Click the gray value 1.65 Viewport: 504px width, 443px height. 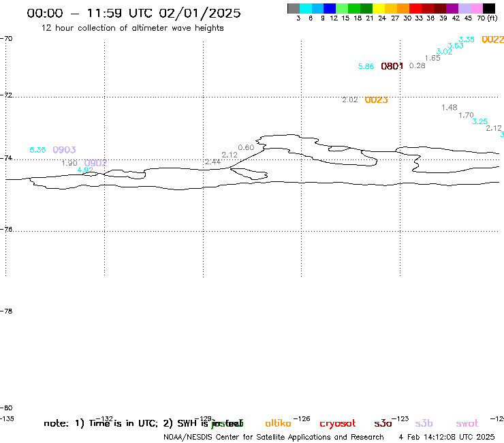point(432,58)
